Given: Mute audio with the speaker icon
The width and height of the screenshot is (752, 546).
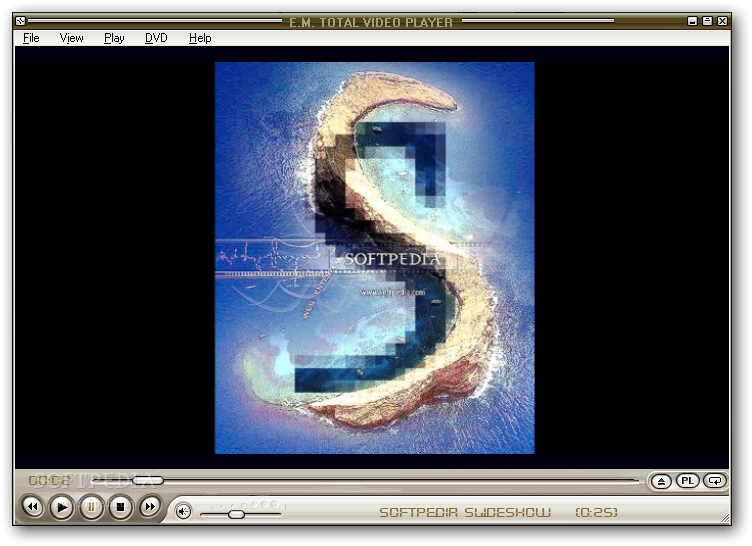Looking at the screenshot, I should tap(183, 512).
